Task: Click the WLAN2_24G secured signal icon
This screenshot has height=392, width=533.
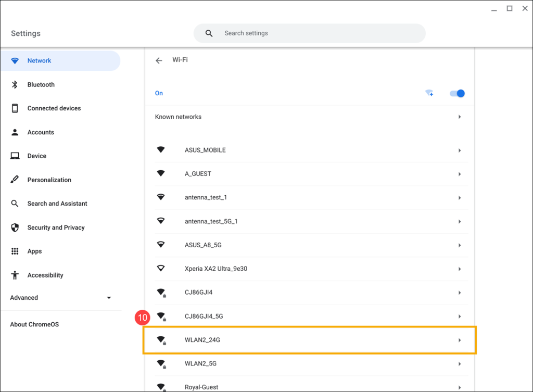Action: pyautogui.click(x=161, y=340)
